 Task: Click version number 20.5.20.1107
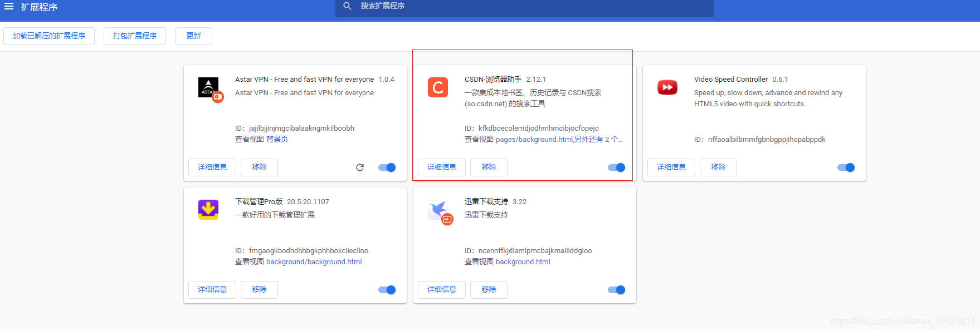[x=308, y=201]
